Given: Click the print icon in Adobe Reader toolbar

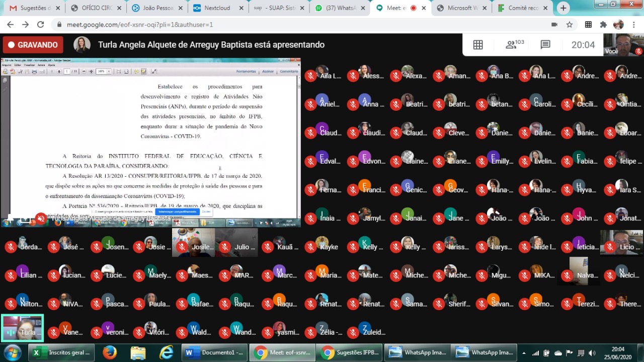Looking at the screenshot, I should [35, 71].
